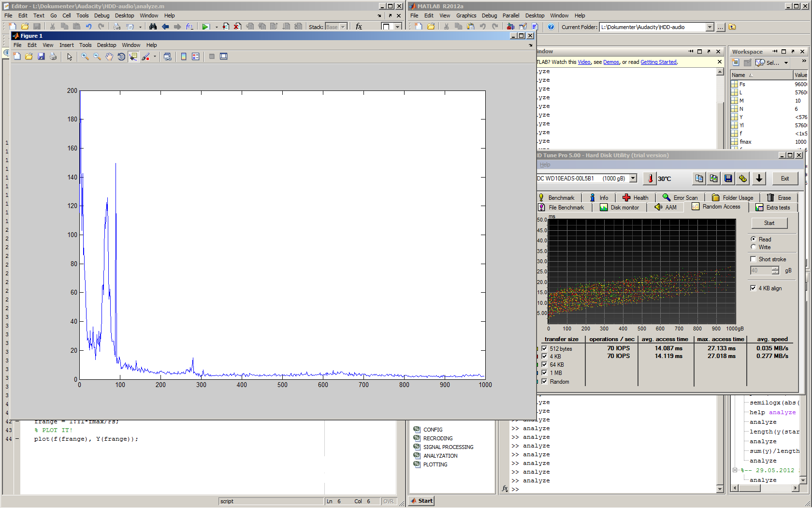
Task: Select Zoom In tool in Figure 1 toolbar
Action: pyautogui.click(x=85, y=57)
